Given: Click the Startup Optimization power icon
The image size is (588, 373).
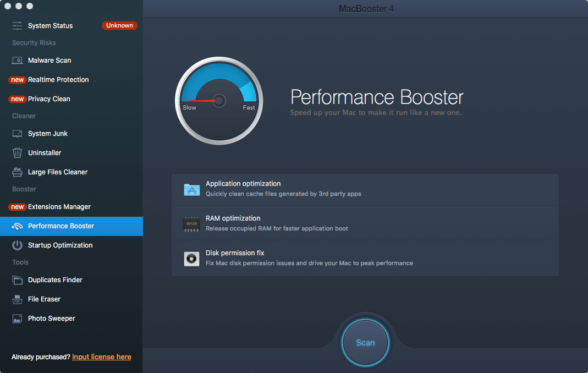Looking at the screenshot, I should [18, 245].
